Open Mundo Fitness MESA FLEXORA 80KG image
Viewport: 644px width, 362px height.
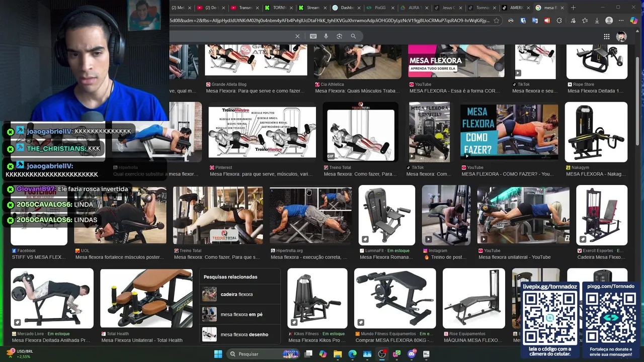pyautogui.click(x=395, y=298)
